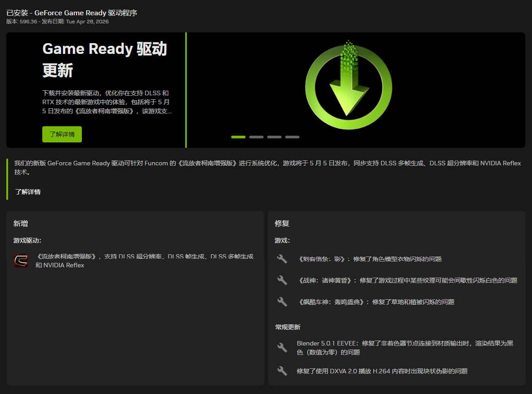The width and height of the screenshot is (532, 394).
Task: Click the 版本: 596.36 release date line
Action: click(58, 22)
